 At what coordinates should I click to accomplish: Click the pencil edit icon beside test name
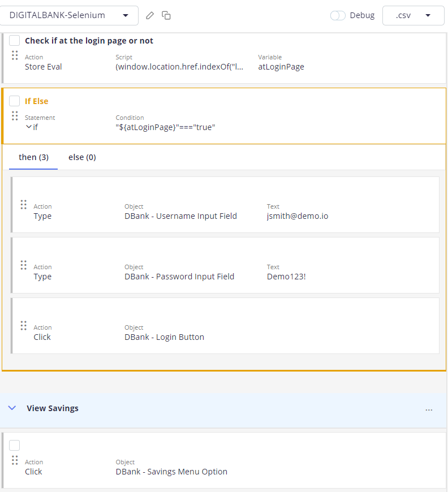(150, 16)
